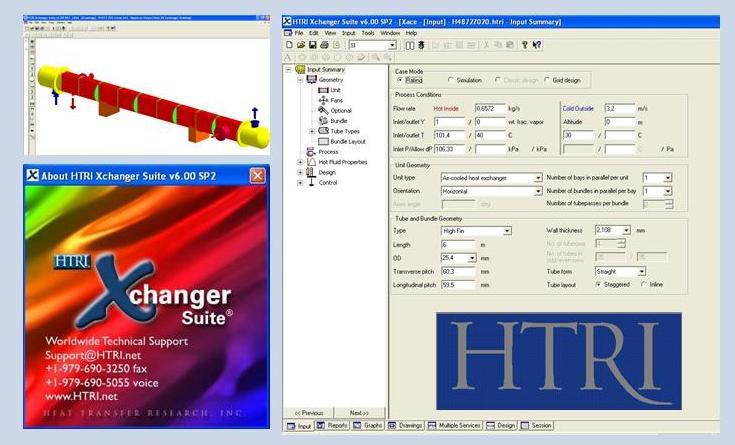Open the Tube form Straight dropdown
The image size is (735, 445).
click(641, 272)
